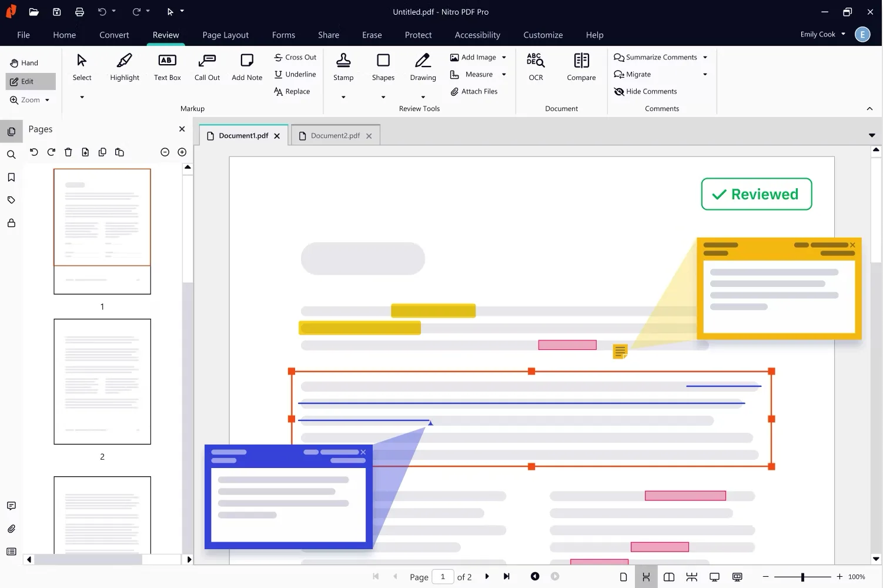The height and width of the screenshot is (588, 883).
Task: Click Attach Files
Action: point(474,91)
